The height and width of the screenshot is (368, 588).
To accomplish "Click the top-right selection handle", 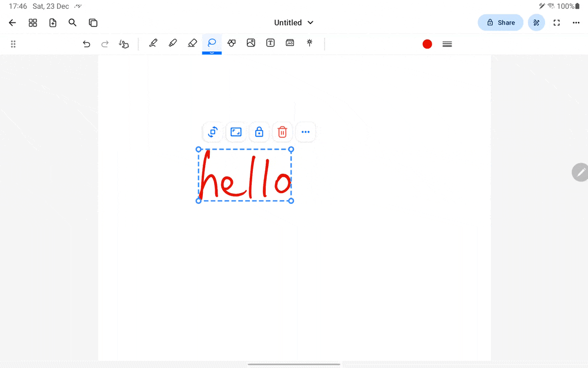I will (291, 150).
